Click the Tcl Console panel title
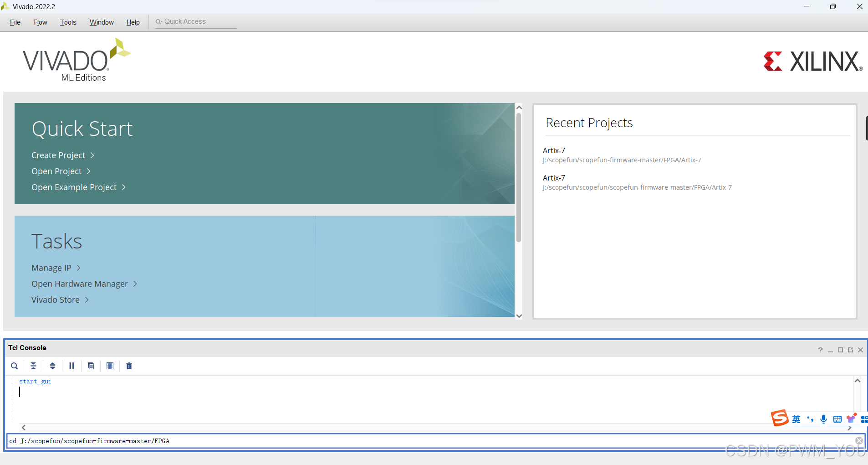 click(27, 348)
